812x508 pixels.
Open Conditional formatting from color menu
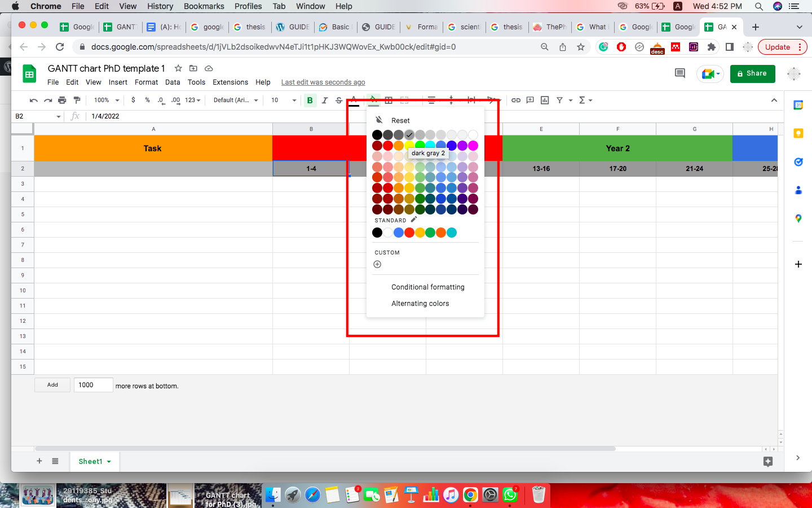click(x=428, y=287)
